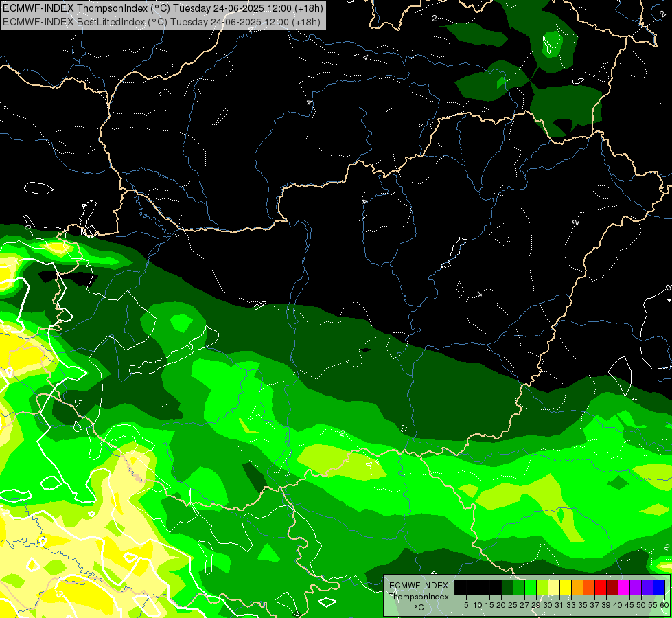Click the legend label ECMWF-INDEX
The image size is (672, 618).
[419, 586]
